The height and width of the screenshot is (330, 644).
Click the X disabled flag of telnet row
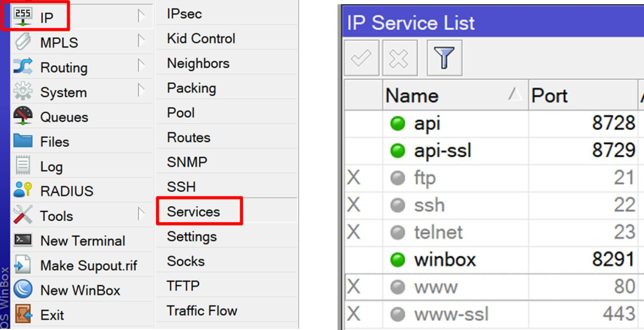[353, 232]
